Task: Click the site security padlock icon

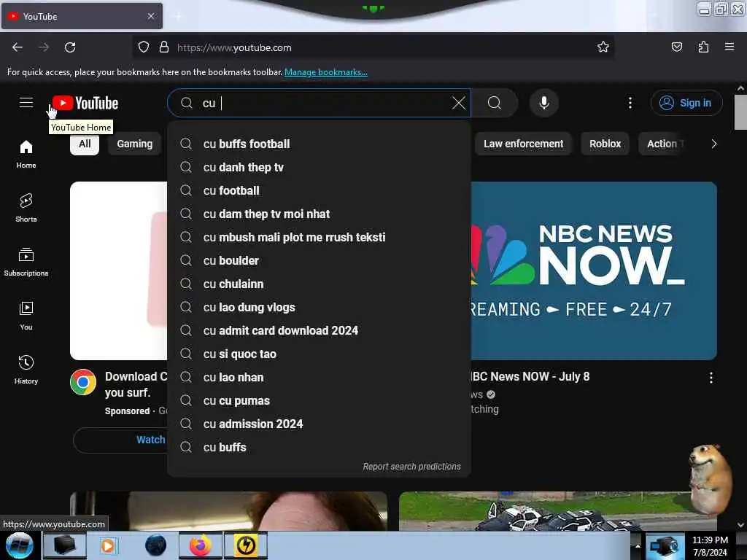Action: pyautogui.click(x=164, y=47)
